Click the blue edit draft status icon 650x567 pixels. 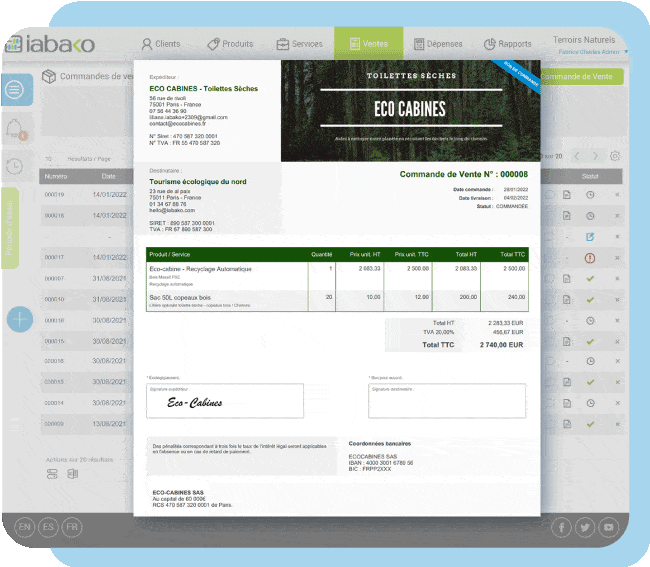(x=590, y=237)
